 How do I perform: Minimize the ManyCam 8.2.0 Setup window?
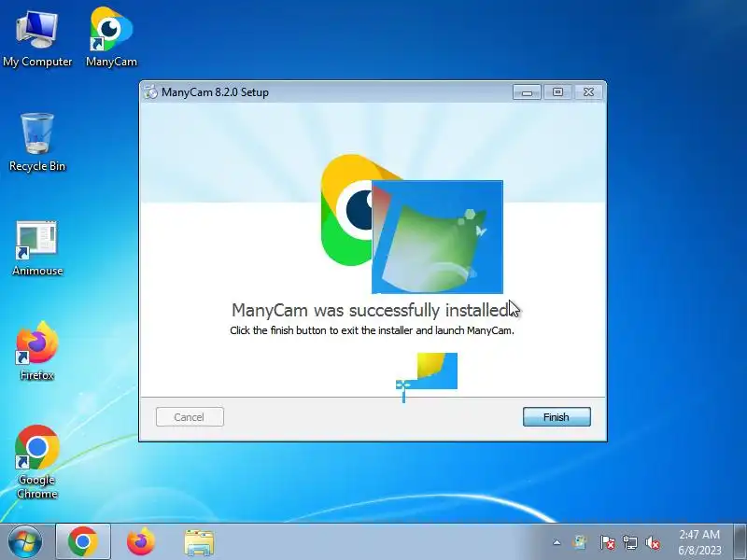tap(527, 91)
